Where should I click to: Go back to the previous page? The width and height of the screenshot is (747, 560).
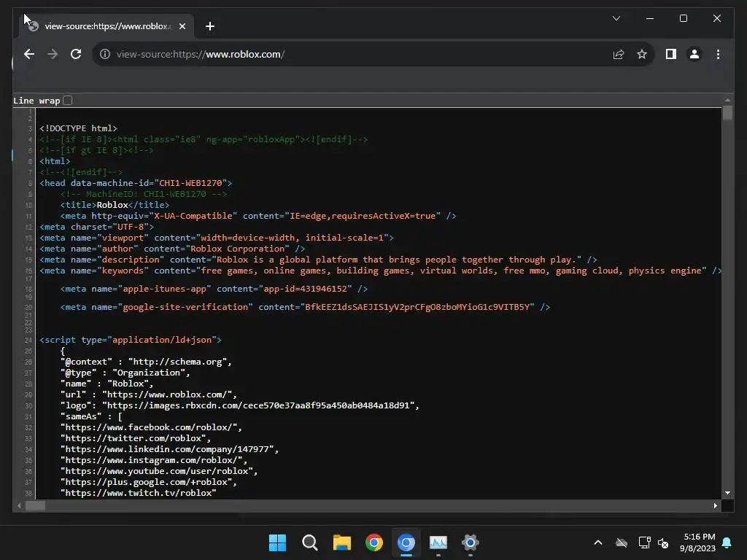pyautogui.click(x=29, y=54)
